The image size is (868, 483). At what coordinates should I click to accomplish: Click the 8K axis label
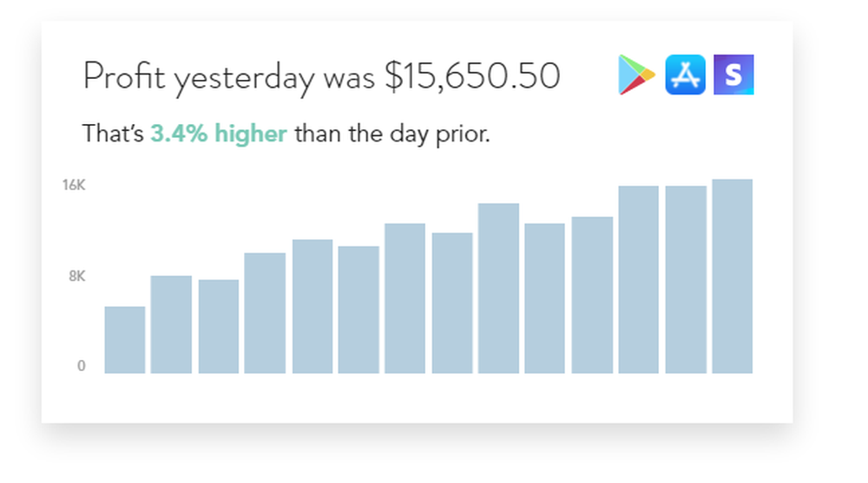click(x=77, y=276)
